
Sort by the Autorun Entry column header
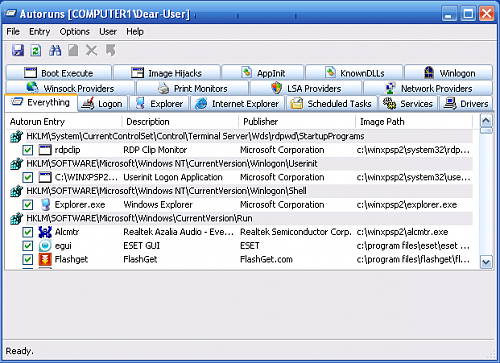[64, 122]
